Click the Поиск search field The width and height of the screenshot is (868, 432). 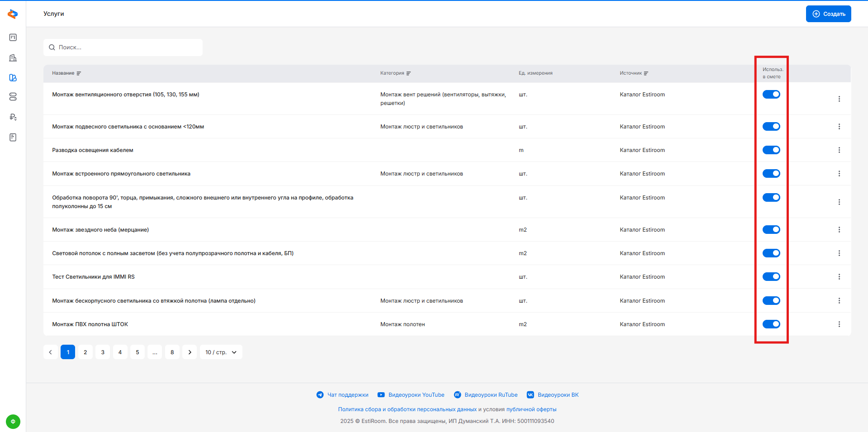click(123, 47)
